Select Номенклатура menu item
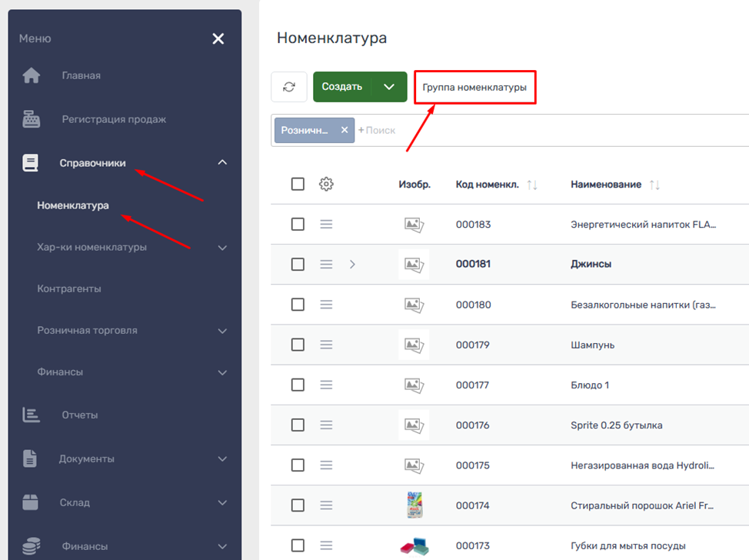The image size is (749, 560). (x=73, y=205)
